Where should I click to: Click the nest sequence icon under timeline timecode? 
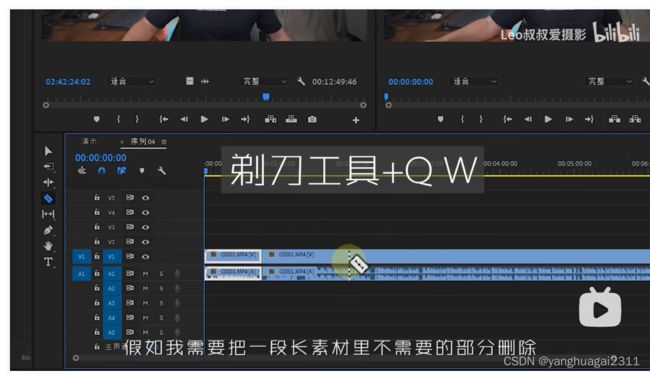click(x=82, y=170)
